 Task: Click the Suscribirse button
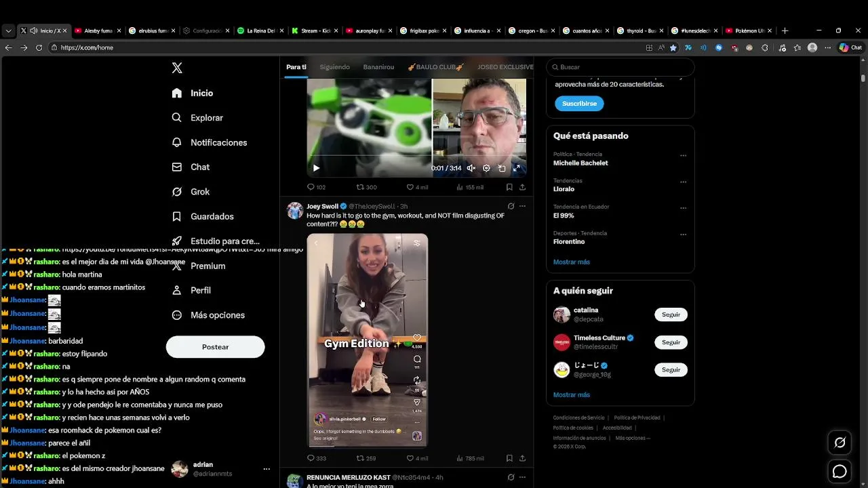point(579,104)
